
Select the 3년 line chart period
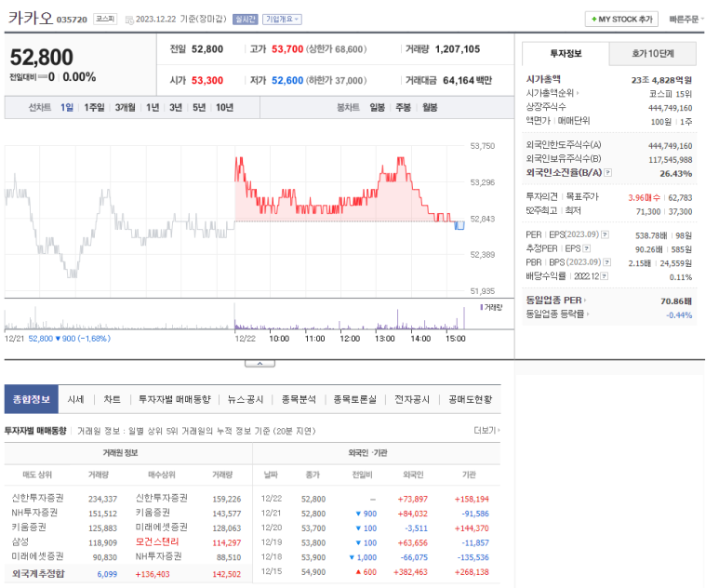point(176,107)
